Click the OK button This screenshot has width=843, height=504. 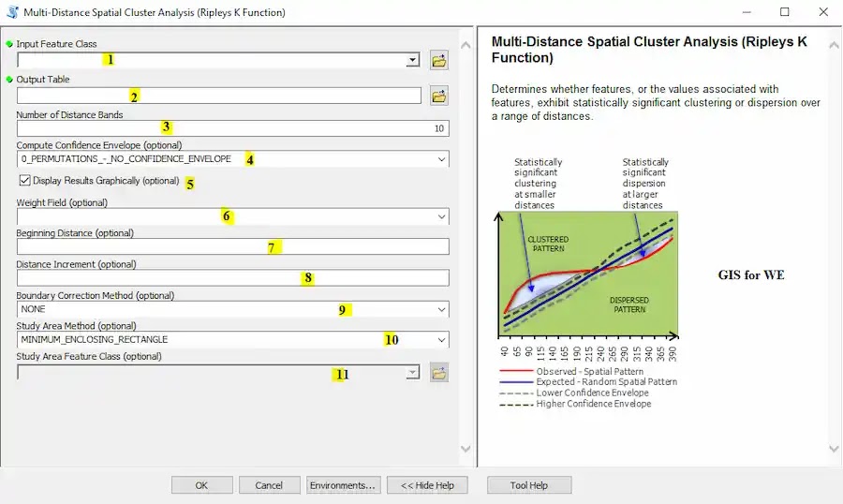point(201,485)
